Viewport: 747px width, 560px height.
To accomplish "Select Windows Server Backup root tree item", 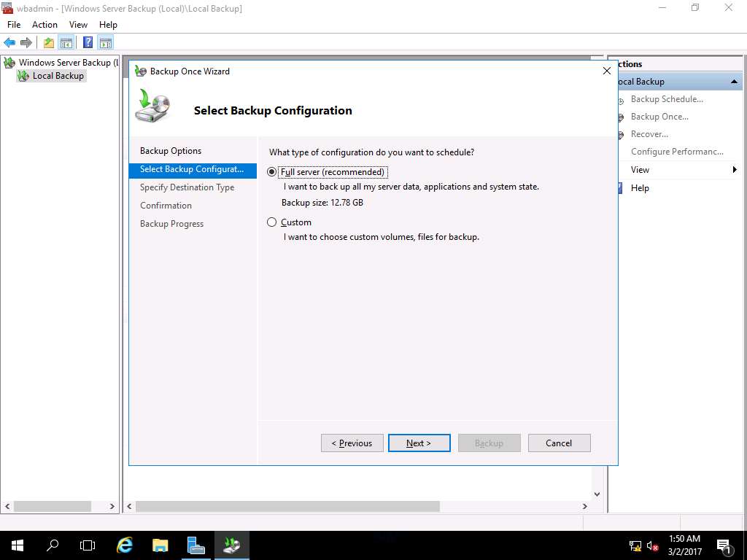I will 68,63.
